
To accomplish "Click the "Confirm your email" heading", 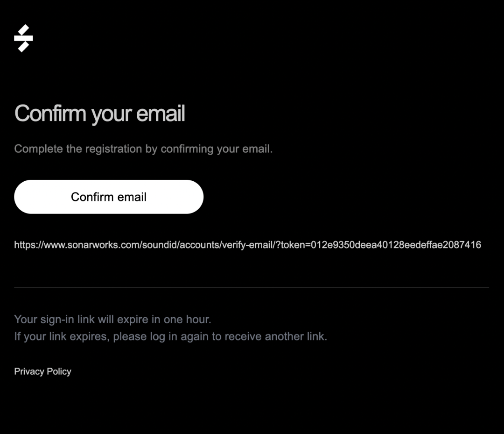I will point(100,114).
